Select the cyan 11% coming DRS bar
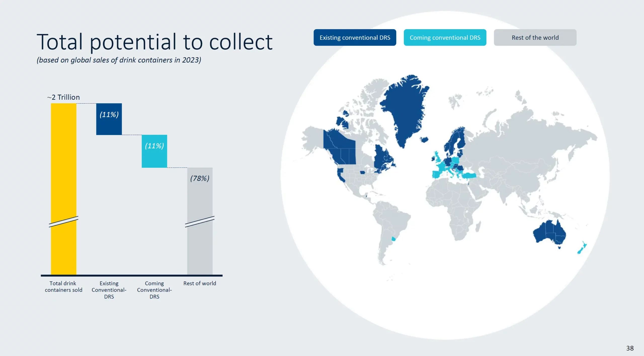This screenshot has height=356, width=644. click(154, 151)
